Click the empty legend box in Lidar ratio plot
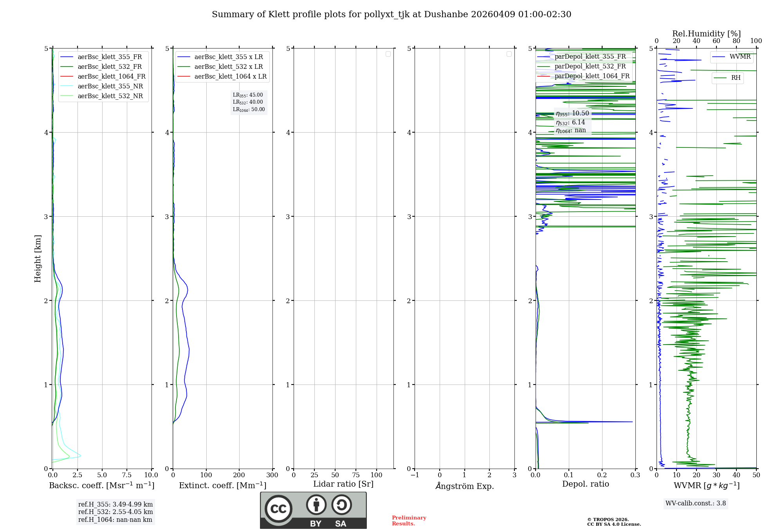The image size is (783, 532). pyautogui.click(x=388, y=54)
